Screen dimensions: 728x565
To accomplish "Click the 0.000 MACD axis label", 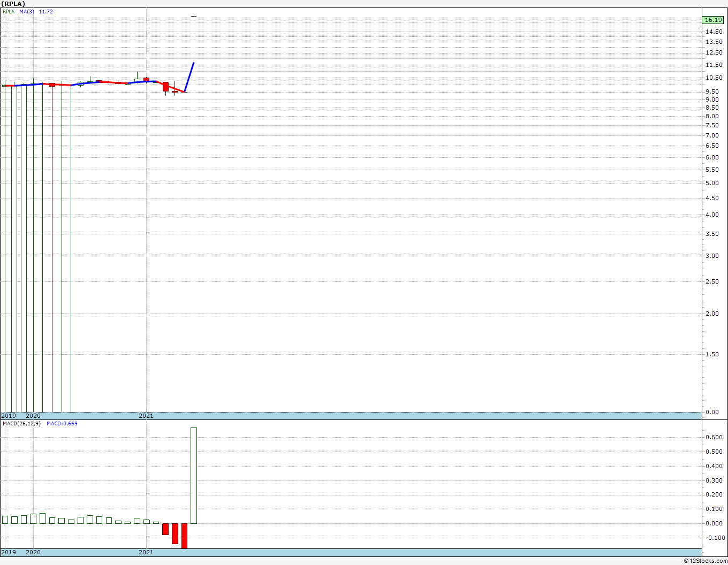I will point(714,523).
